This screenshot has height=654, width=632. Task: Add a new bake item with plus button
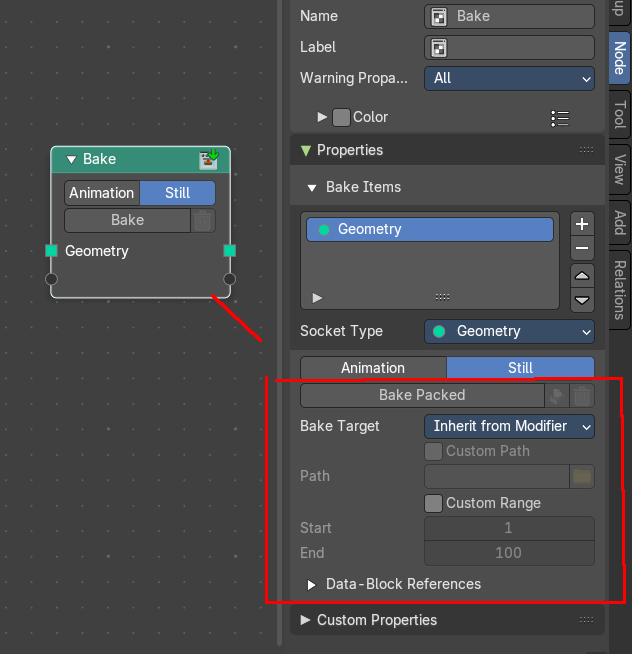(582, 224)
